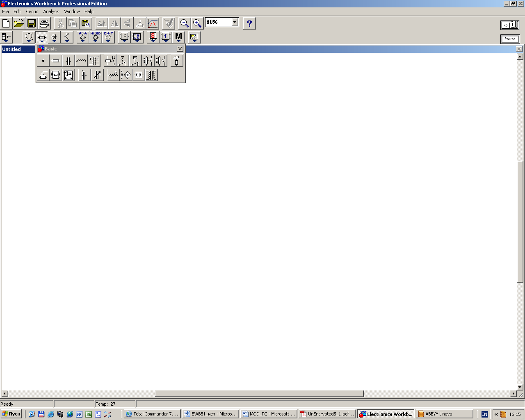Viewport: 525px width, 420px height.
Task: Choose the Coreless Coil component
Action: click(x=126, y=75)
